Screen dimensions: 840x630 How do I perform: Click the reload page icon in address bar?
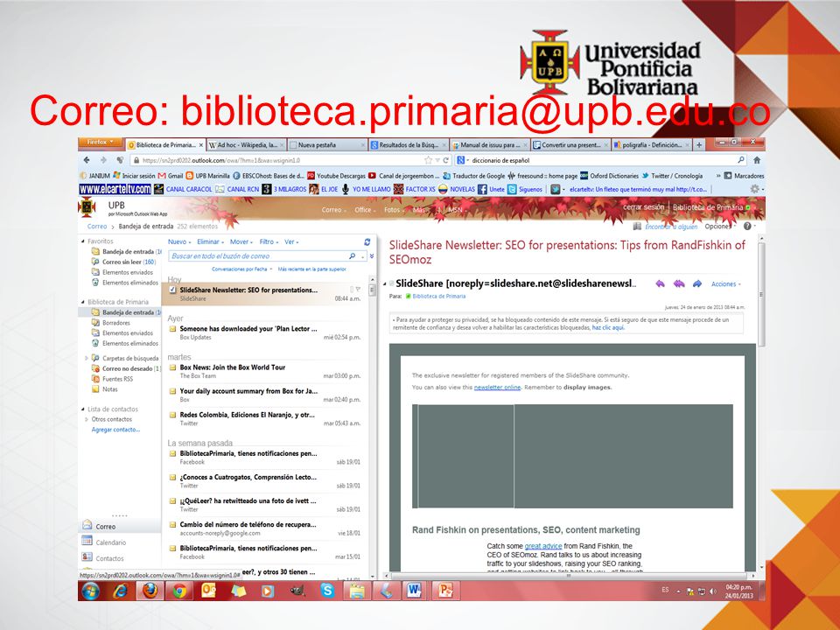click(445, 160)
